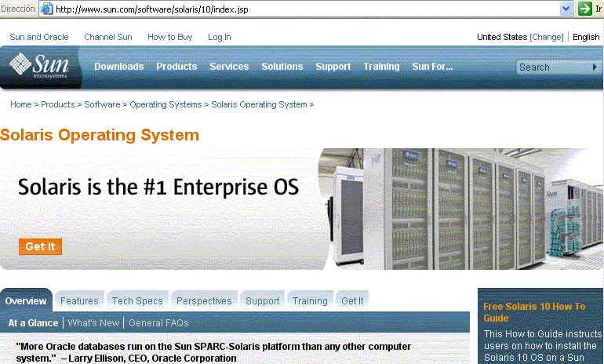Go to Operating Systems breadcrumb

[166, 104]
